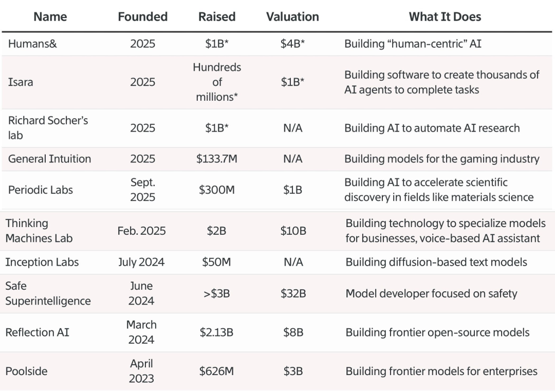Click the Periodic Labs name cell
This screenshot has height=392, width=555.
point(41,190)
